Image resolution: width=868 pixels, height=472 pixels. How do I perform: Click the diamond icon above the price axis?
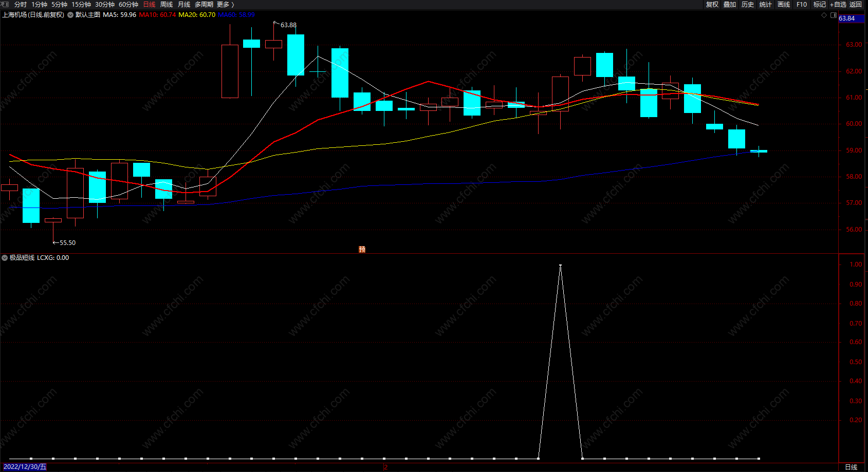pyautogui.click(x=824, y=15)
